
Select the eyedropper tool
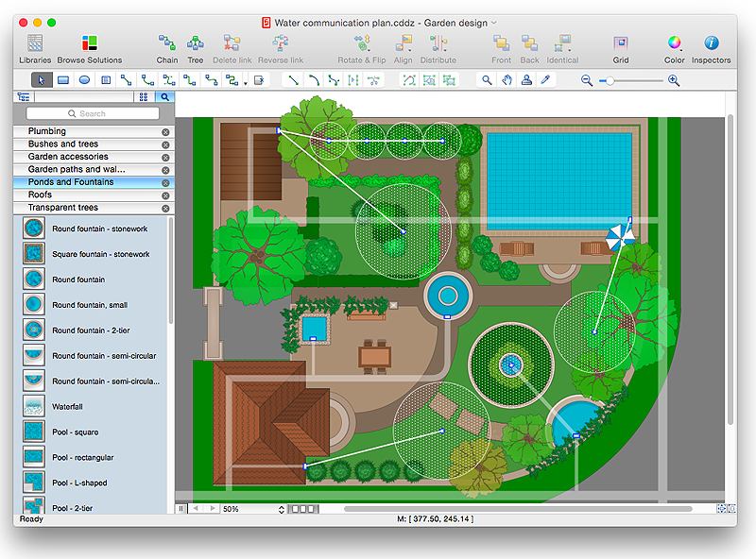[x=545, y=80]
